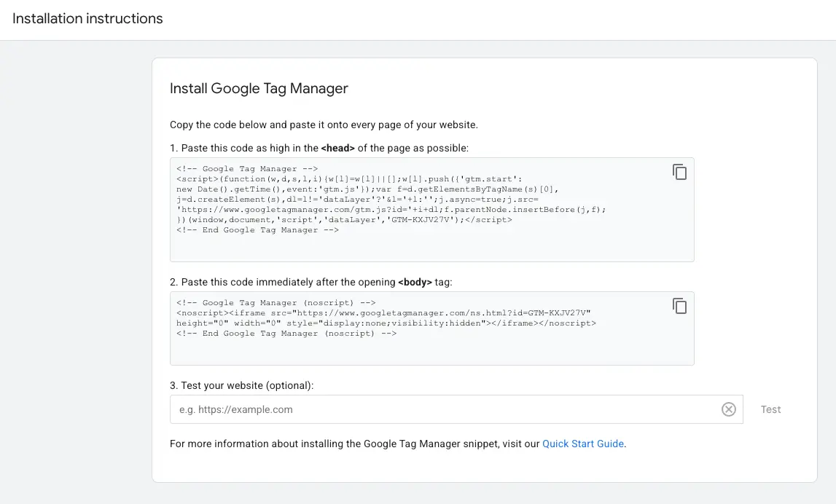
Task: Click the Test button
Action: 770,409
